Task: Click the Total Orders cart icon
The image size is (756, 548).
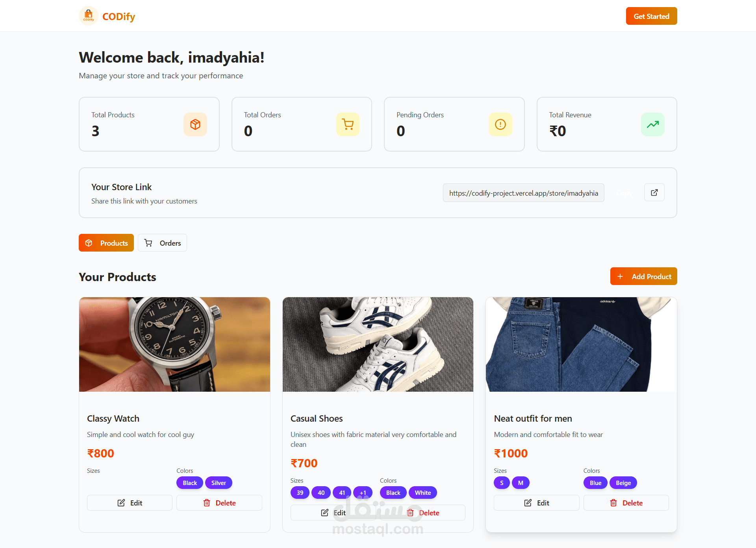Action: [x=348, y=124]
